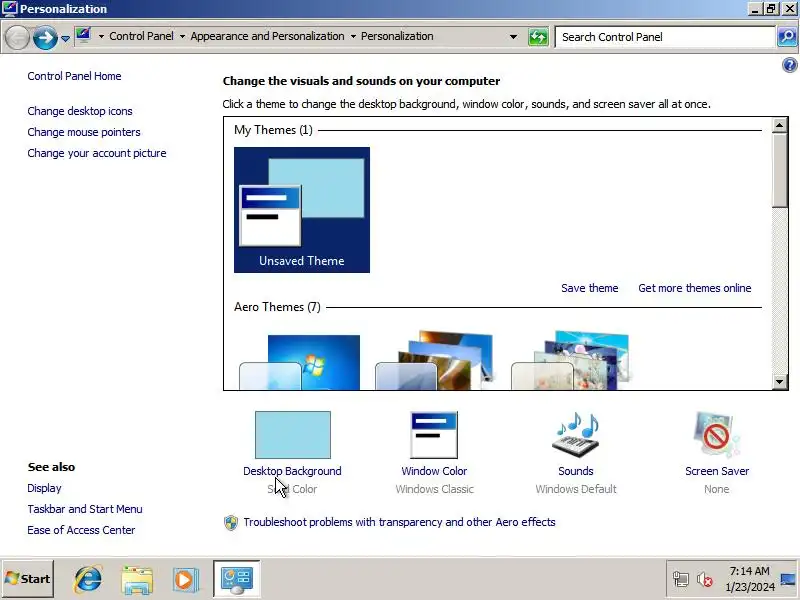Click the themes list scroll up arrow
Viewport: 800px width, 600px height.
point(780,125)
